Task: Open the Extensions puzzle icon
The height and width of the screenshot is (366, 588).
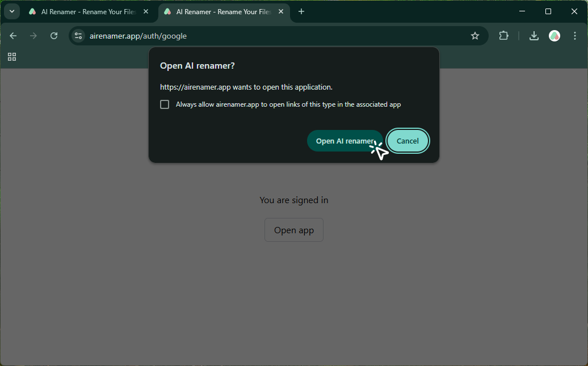Action: point(503,35)
